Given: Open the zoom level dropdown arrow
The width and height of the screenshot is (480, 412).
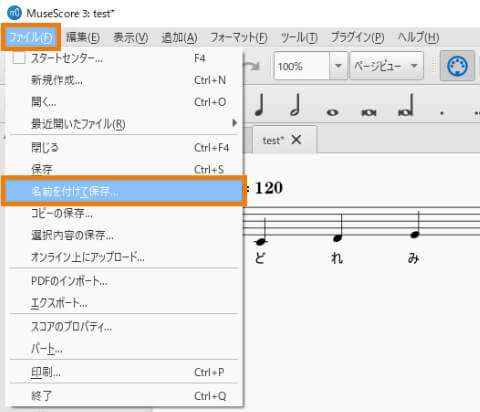Looking at the screenshot, I should click(x=338, y=66).
